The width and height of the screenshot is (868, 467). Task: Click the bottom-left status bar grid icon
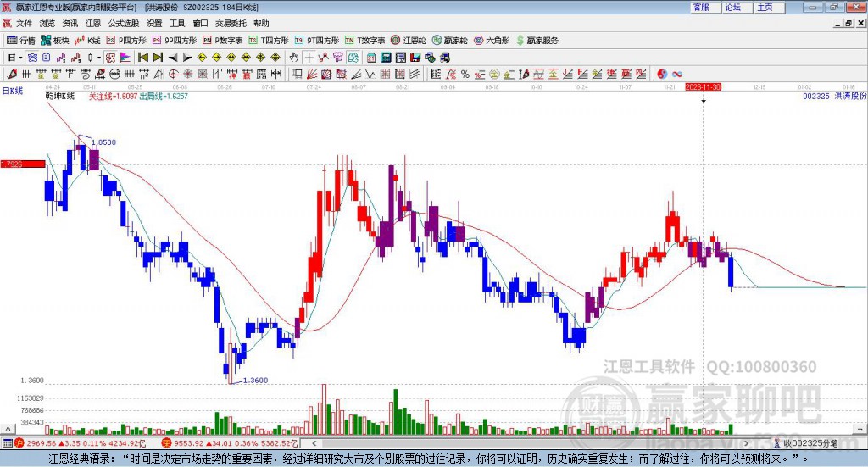(7, 443)
